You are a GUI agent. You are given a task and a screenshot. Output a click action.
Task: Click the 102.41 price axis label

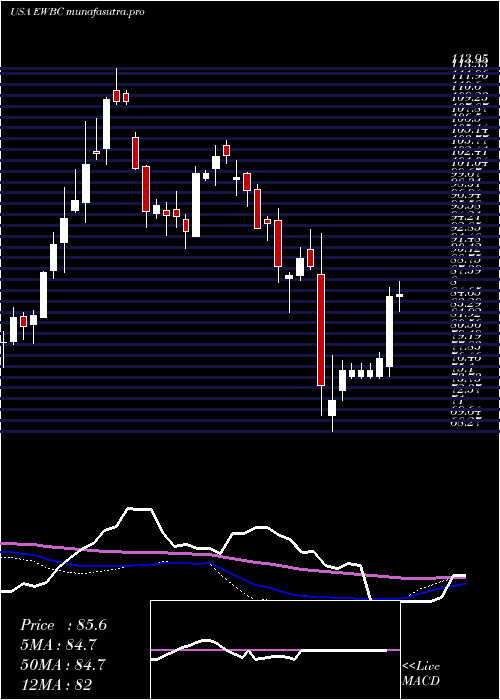pyautogui.click(x=470, y=152)
